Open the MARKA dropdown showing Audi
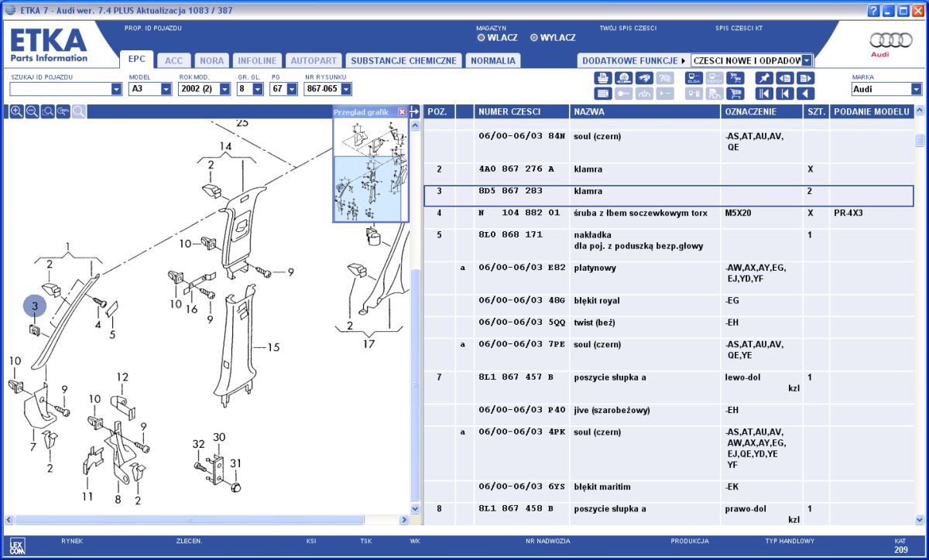Image resolution: width=929 pixels, height=560 pixels. [917, 89]
